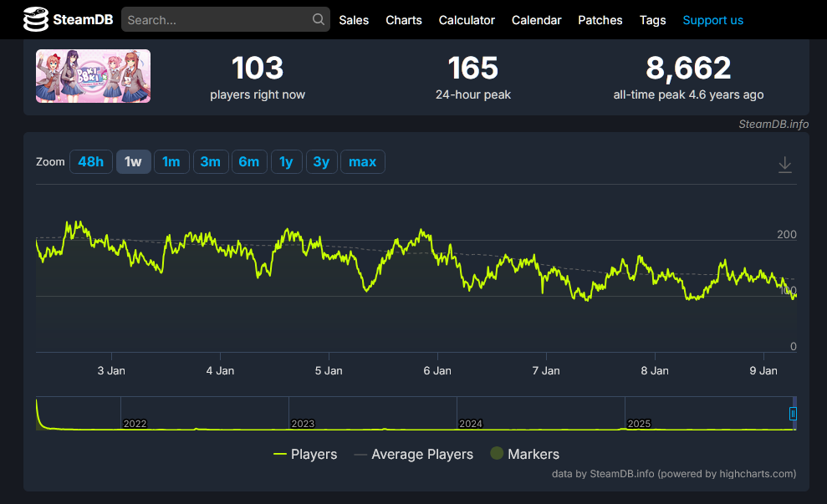827x504 pixels.
Task: Toggle the Average Players legend series
Action: [414, 454]
